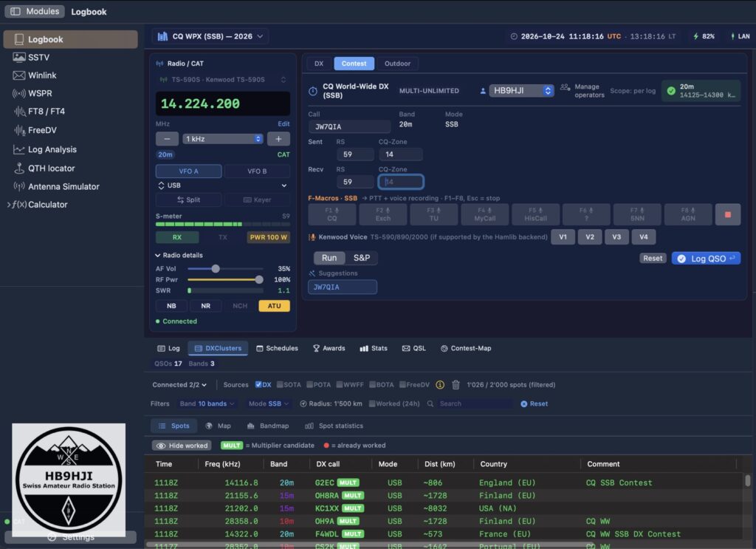Toggle the DX source checkbox
Image resolution: width=756 pixels, height=549 pixels.
coord(258,385)
